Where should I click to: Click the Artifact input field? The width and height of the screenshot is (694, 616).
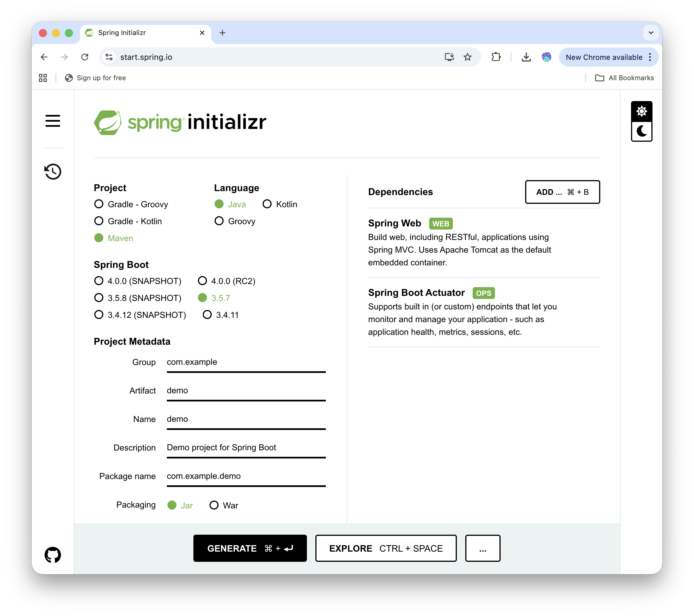246,390
